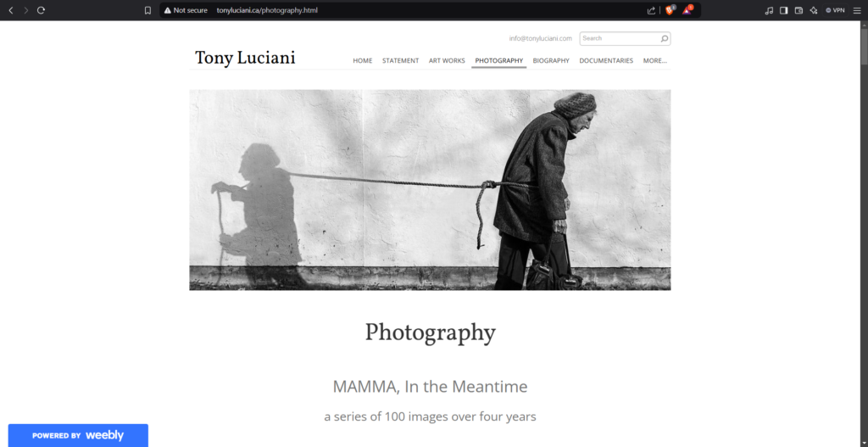Open the share icon in address bar

point(651,10)
